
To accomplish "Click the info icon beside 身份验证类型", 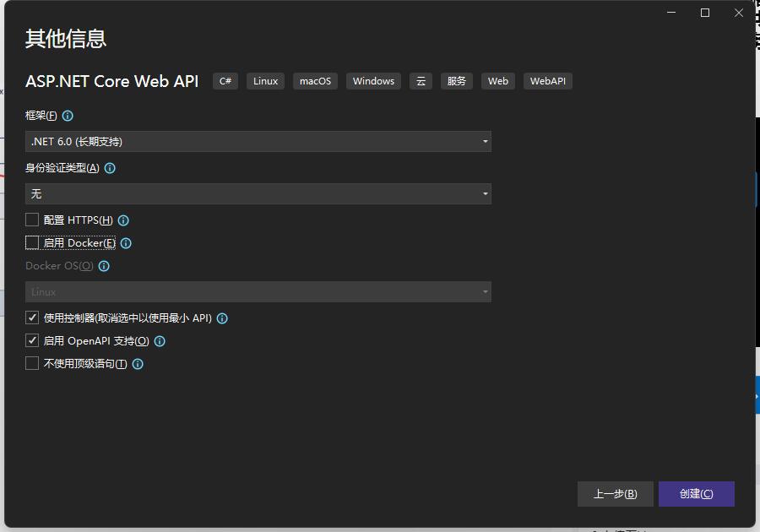I will coord(110,168).
